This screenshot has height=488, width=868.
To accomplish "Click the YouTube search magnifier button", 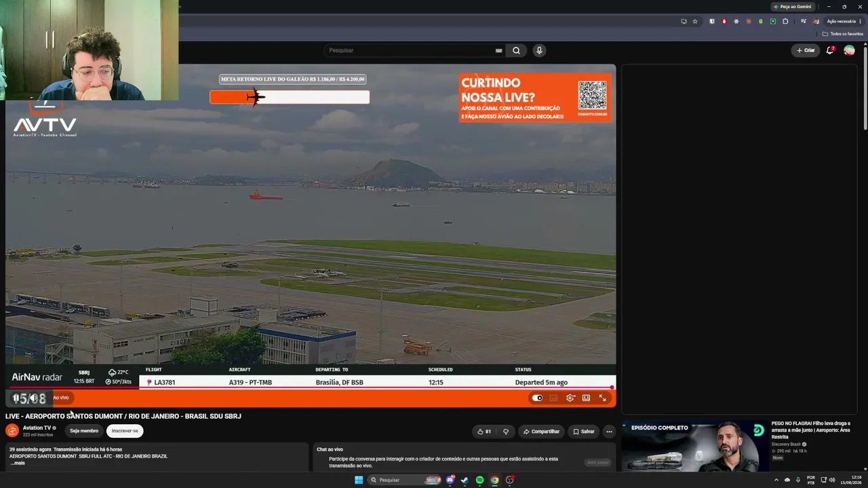I will (x=516, y=50).
